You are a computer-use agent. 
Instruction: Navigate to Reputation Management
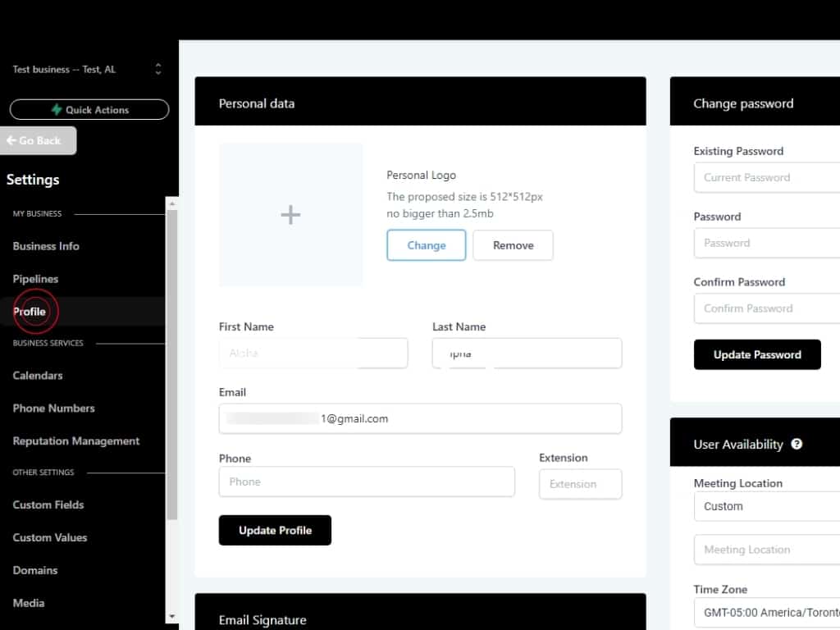coord(76,441)
